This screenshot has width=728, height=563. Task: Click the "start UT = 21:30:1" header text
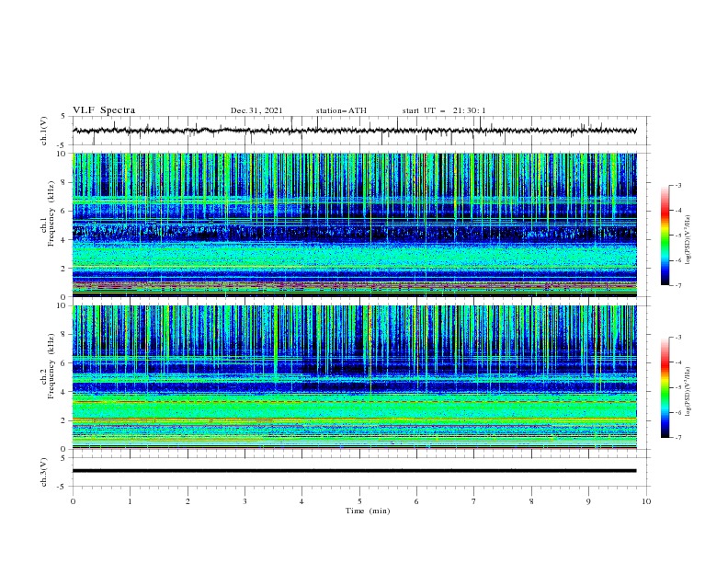(x=444, y=110)
